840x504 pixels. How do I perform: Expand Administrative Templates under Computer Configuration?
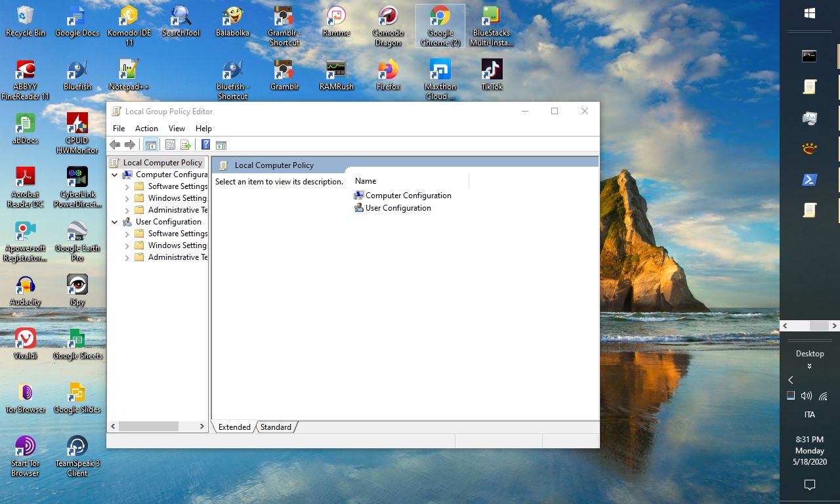[x=127, y=210]
